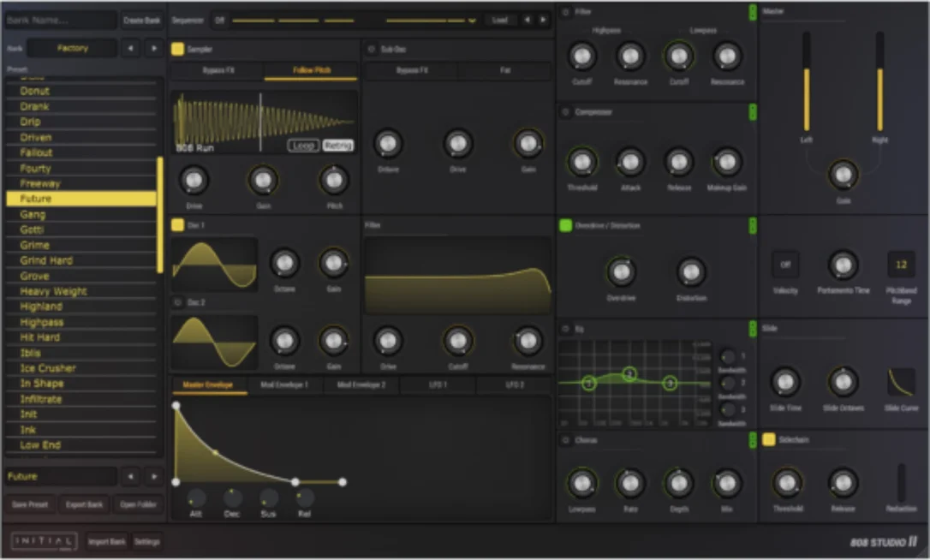Screen dimensions: 930x560
Task: Click EQ band node 2
Action: (630, 373)
